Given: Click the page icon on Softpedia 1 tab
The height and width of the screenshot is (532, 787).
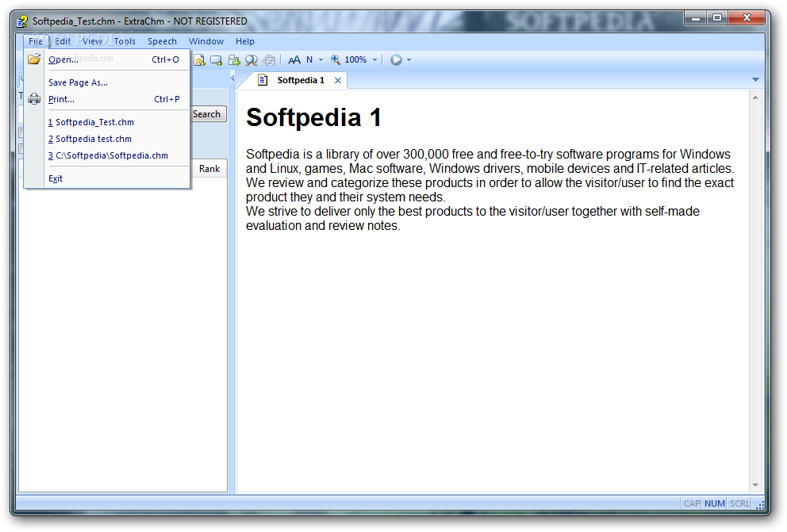Looking at the screenshot, I should point(263,80).
